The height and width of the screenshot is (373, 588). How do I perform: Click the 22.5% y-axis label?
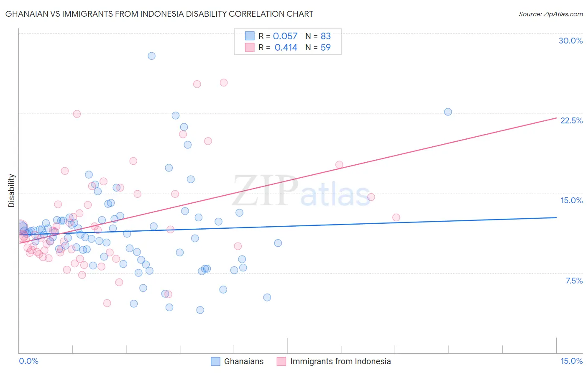pyautogui.click(x=571, y=120)
